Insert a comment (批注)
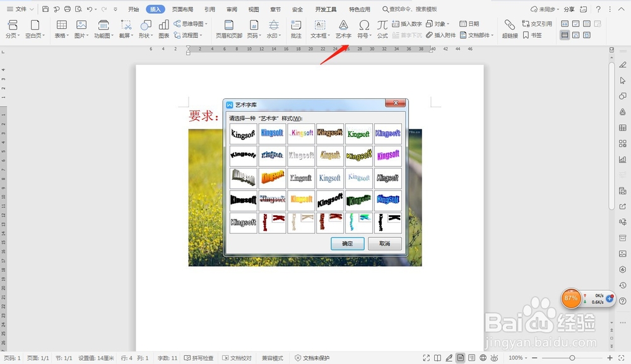The width and height of the screenshot is (631, 364). tap(296, 29)
